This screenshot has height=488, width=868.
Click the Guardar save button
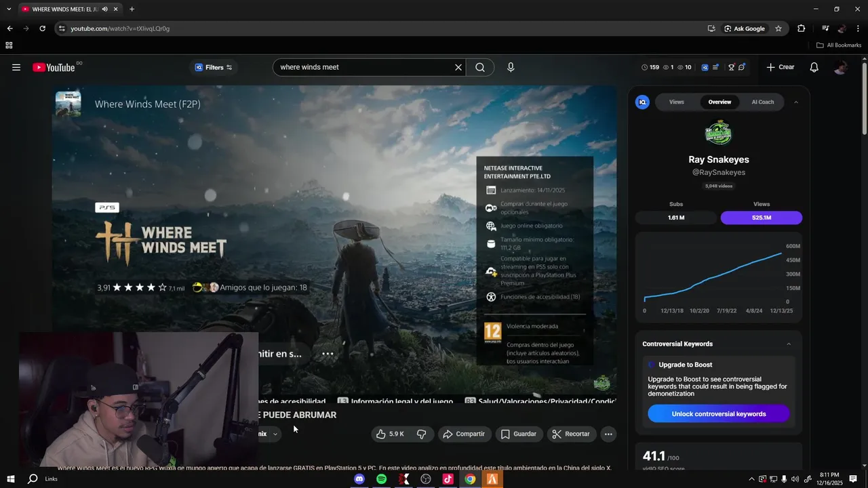519,434
